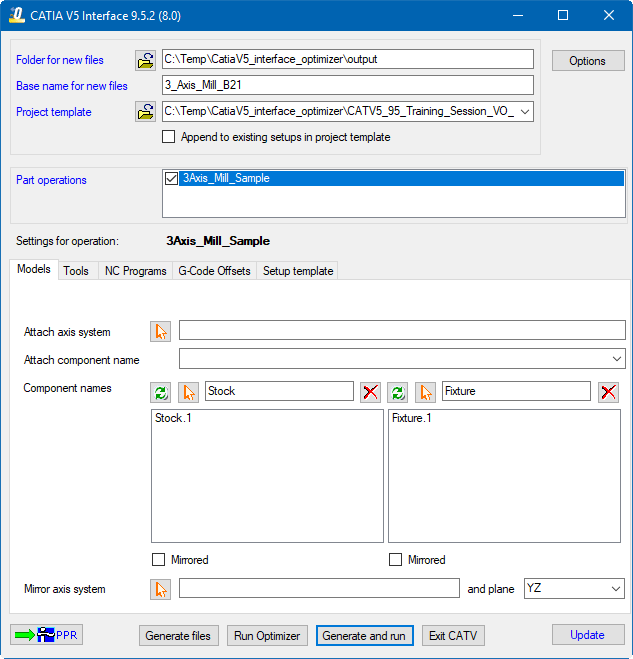Click the Mirror axis system text field
The width and height of the screenshot is (633, 659).
319,588
